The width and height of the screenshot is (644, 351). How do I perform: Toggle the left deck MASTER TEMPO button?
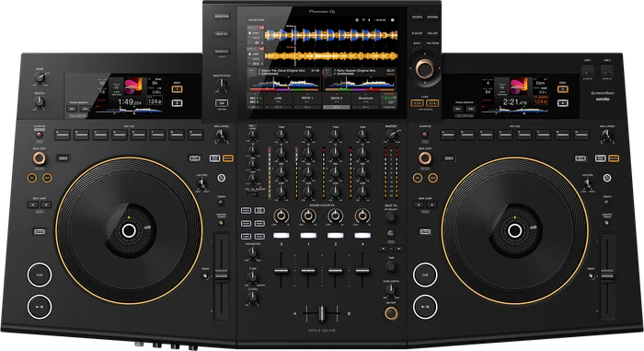click(x=222, y=223)
